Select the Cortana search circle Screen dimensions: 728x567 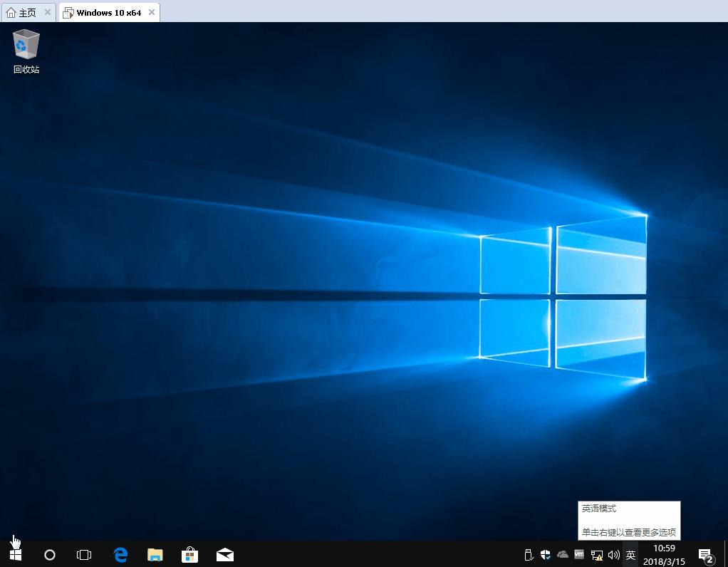click(50, 554)
